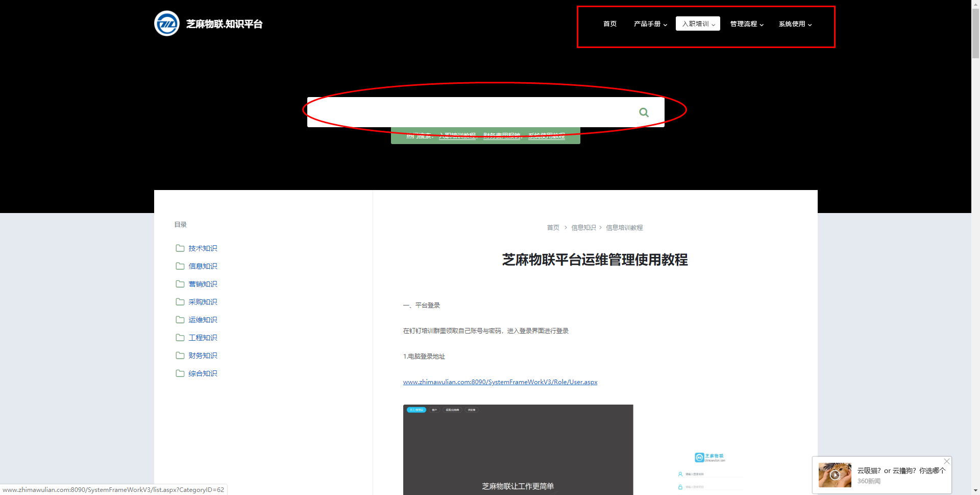Click the magnifier search icon
This screenshot has height=495, width=980.
click(644, 112)
